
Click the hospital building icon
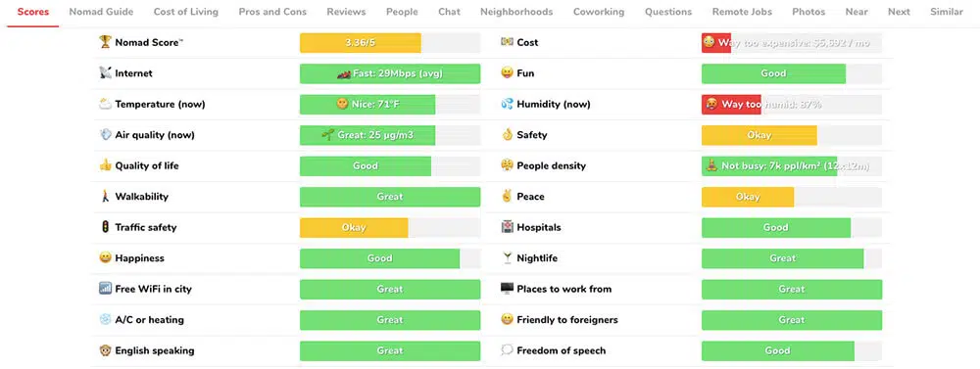pos(507,227)
